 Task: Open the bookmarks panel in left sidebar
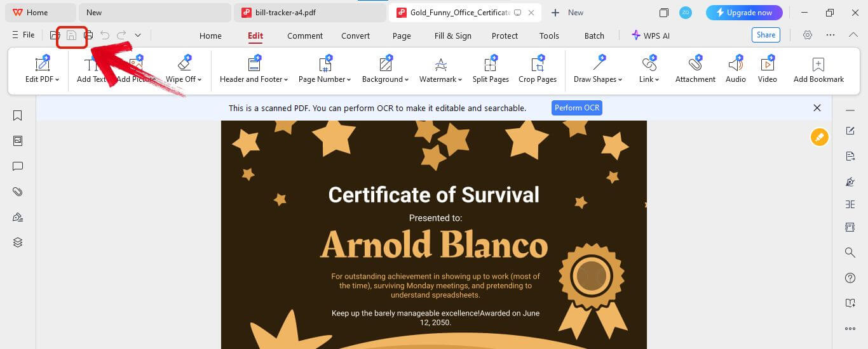18,115
